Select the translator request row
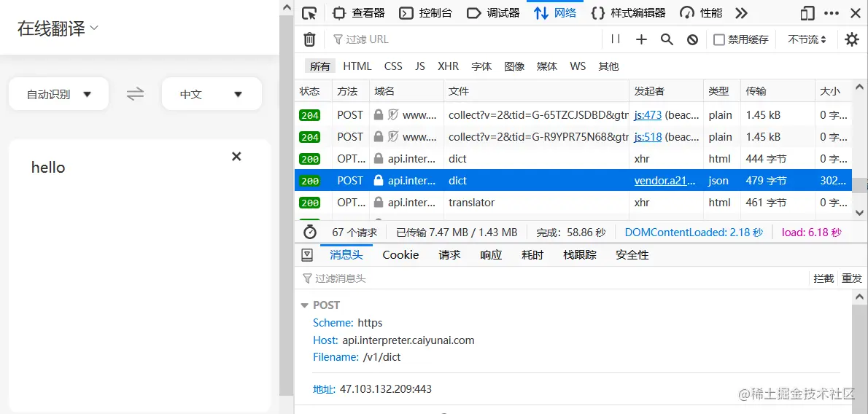The image size is (868, 414). pos(573,203)
